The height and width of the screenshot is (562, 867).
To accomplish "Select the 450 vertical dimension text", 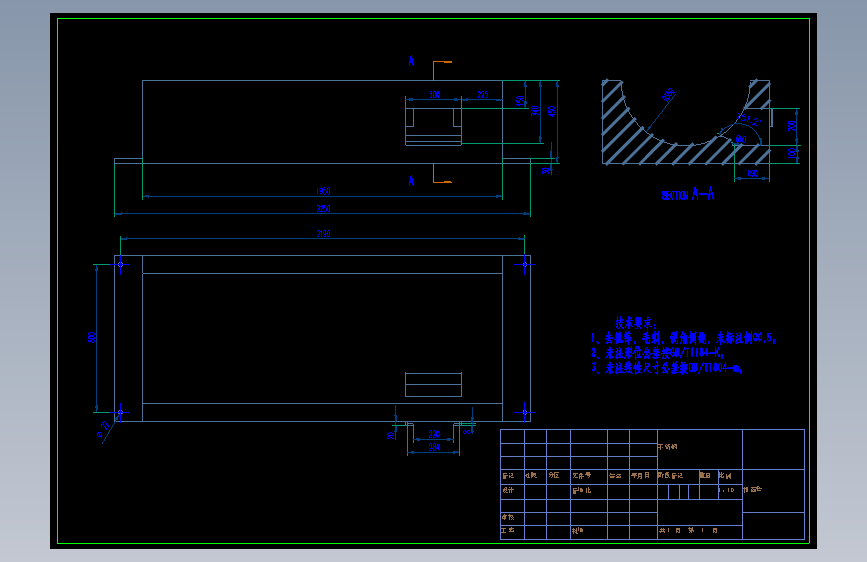I will point(551,111).
